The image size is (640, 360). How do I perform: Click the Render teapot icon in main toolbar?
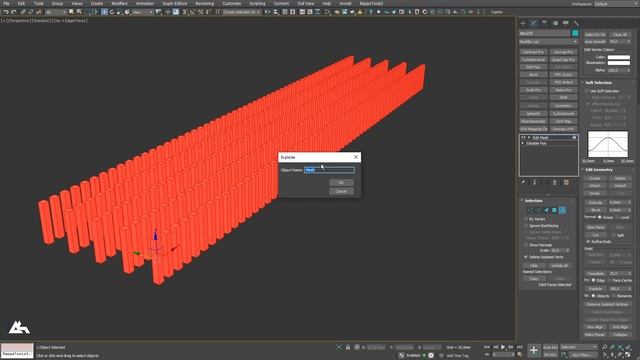coord(352,12)
